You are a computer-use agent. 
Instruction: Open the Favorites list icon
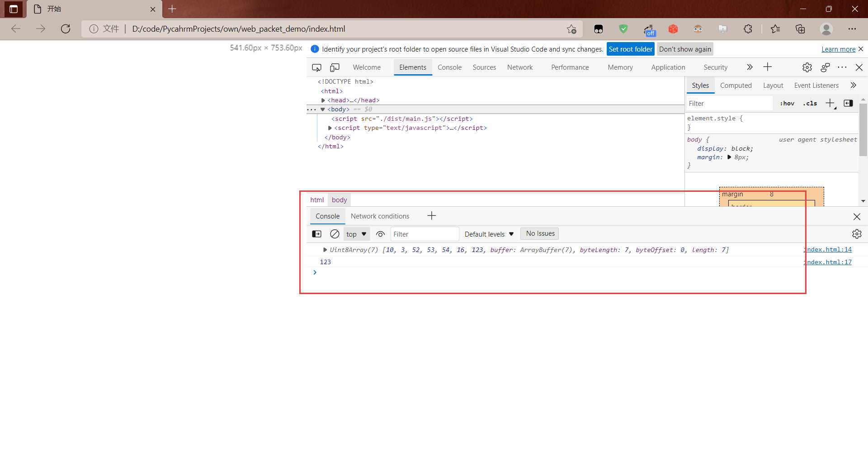click(775, 29)
